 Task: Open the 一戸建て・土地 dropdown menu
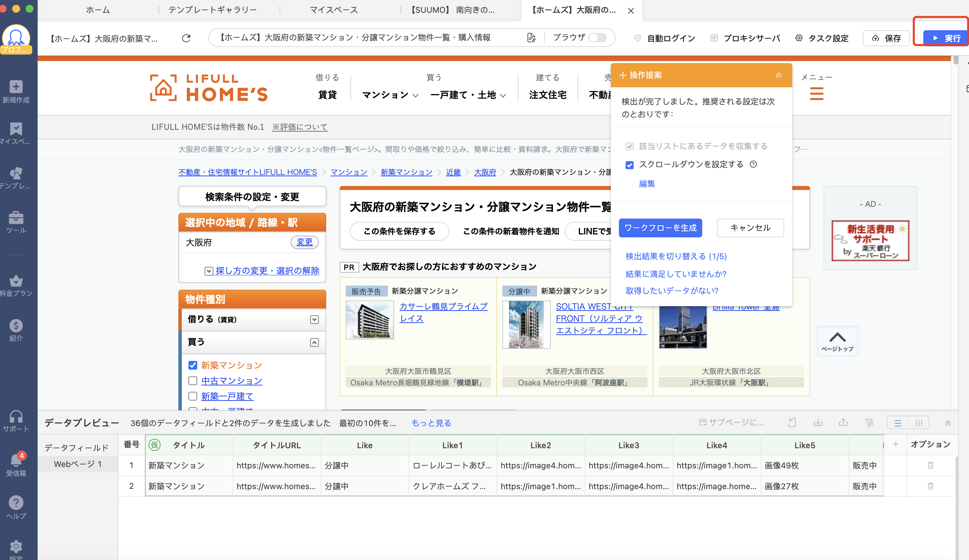tap(468, 95)
